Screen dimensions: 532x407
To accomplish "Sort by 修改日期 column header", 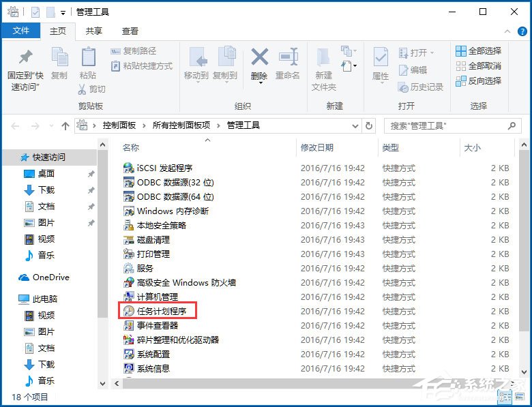I will [x=317, y=147].
